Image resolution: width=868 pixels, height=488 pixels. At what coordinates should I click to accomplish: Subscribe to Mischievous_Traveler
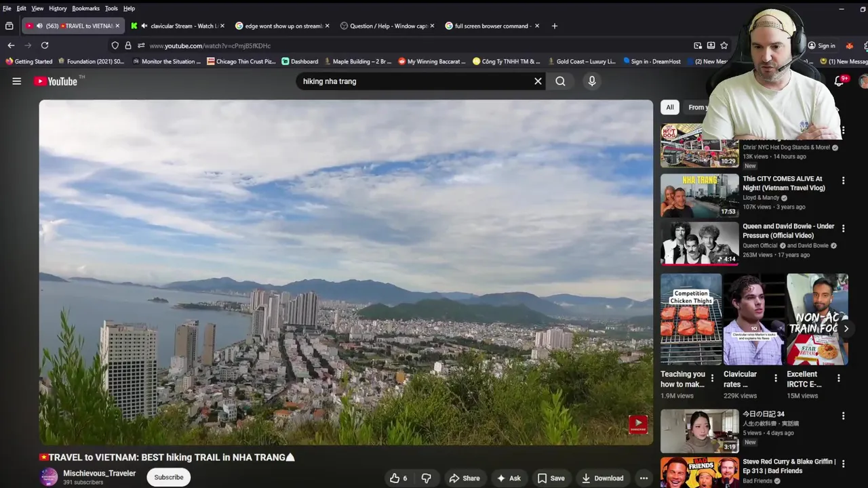pos(169,477)
